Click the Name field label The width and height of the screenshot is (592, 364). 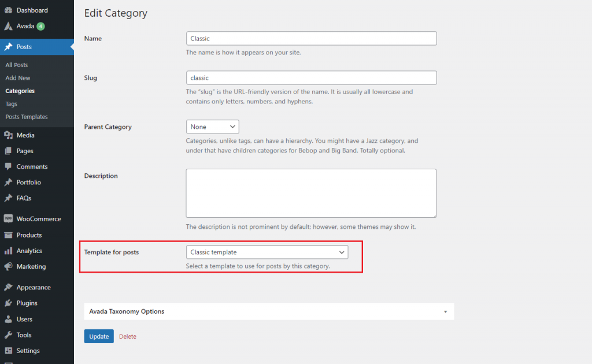[x=93, y=39]
